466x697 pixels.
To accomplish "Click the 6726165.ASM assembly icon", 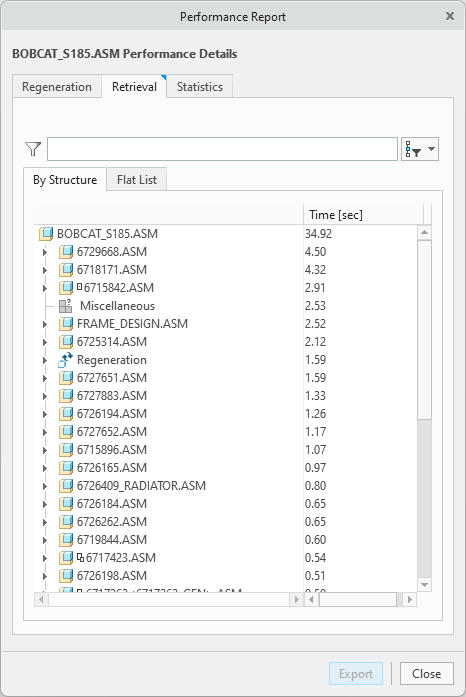I will coord(66,468).
